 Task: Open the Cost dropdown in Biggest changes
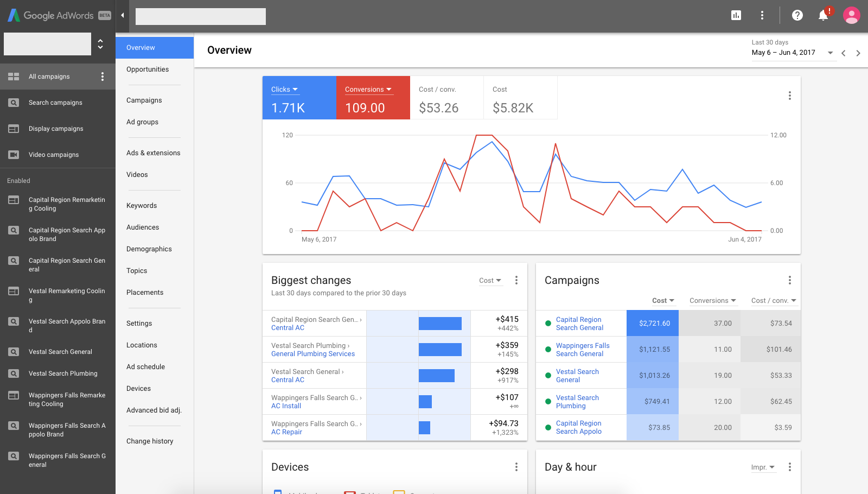[490, 280]
